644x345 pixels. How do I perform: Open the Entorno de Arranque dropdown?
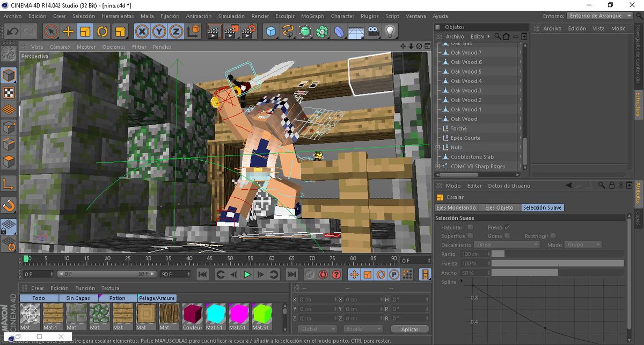[x=599, y=16]
